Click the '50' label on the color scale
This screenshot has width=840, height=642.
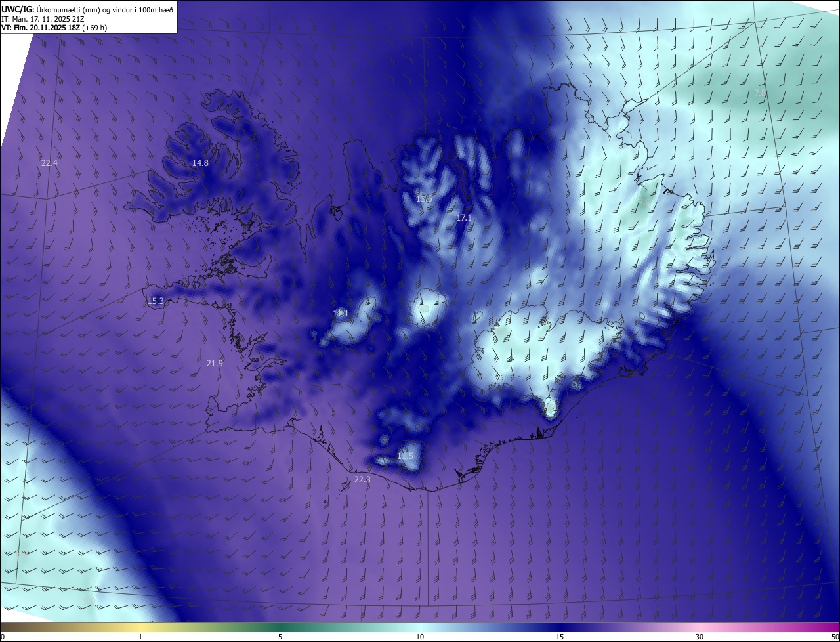point(835,637)
